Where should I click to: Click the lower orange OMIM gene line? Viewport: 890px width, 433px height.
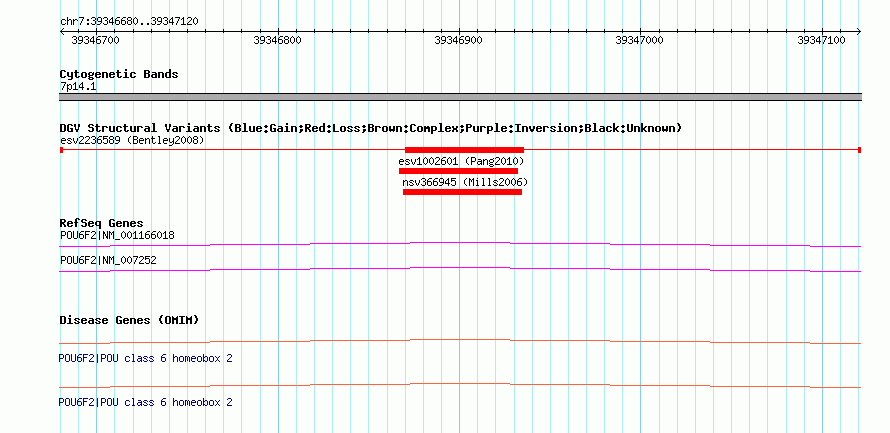click(460, 386)
